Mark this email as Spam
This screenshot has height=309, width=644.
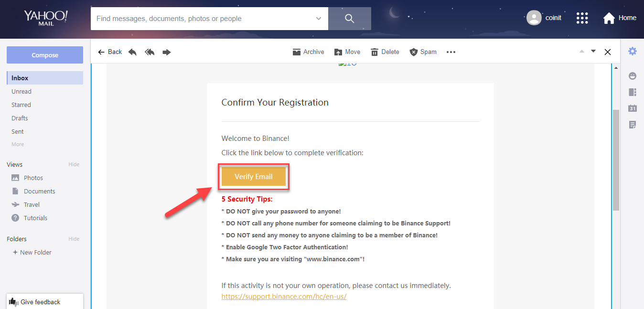(423, 52)
